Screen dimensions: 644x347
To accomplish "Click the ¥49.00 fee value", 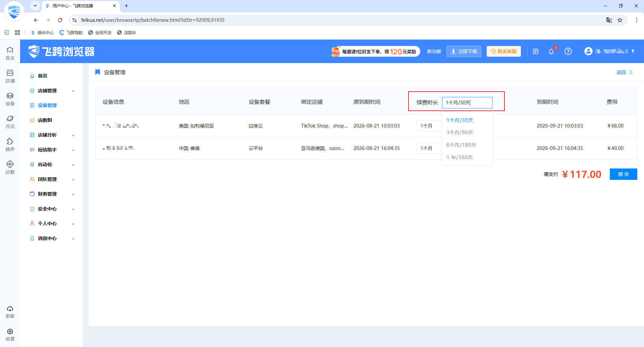I will point(615,148).
